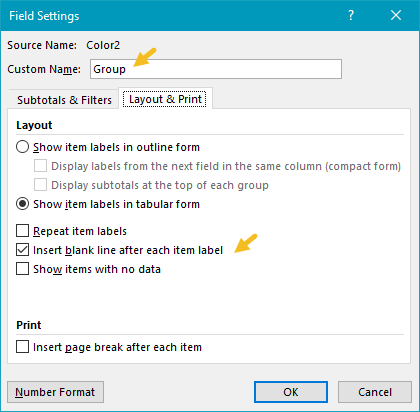Click the Print section heading

coord(29,325)
